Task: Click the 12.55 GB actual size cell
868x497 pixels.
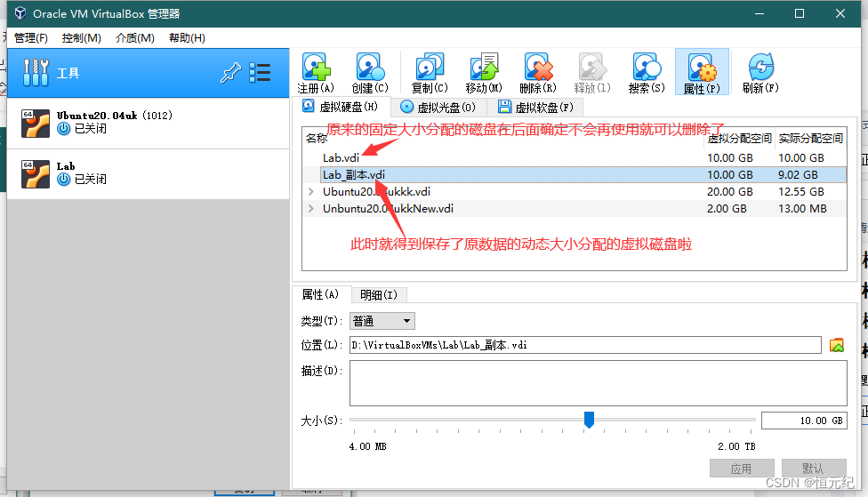Action: [x=801, y=191]
